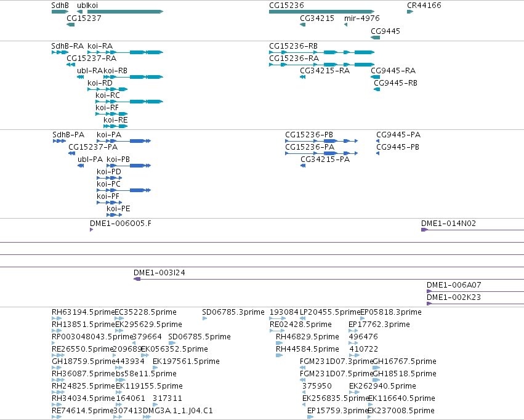Image resolution: width=524 pixels, height=420 pixels.
Task: Select the CG9445-PB protein label
Action: tap(398, 147)
